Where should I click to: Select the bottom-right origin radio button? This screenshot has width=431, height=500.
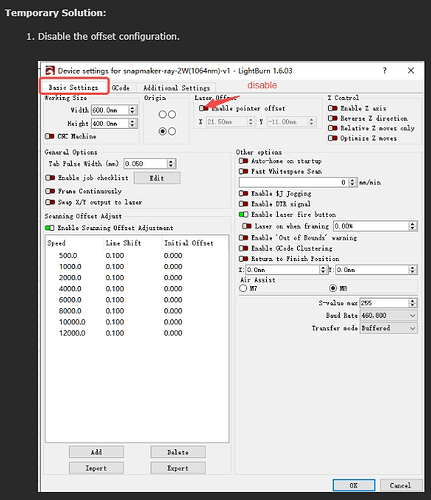[172, 131]
